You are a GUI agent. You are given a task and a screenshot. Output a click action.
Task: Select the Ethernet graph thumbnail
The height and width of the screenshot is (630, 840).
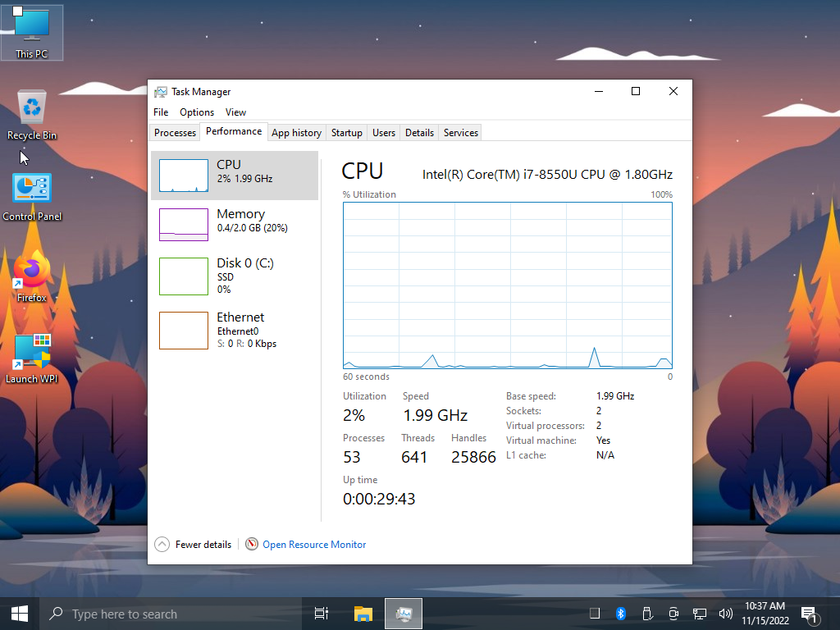(184, 331)
